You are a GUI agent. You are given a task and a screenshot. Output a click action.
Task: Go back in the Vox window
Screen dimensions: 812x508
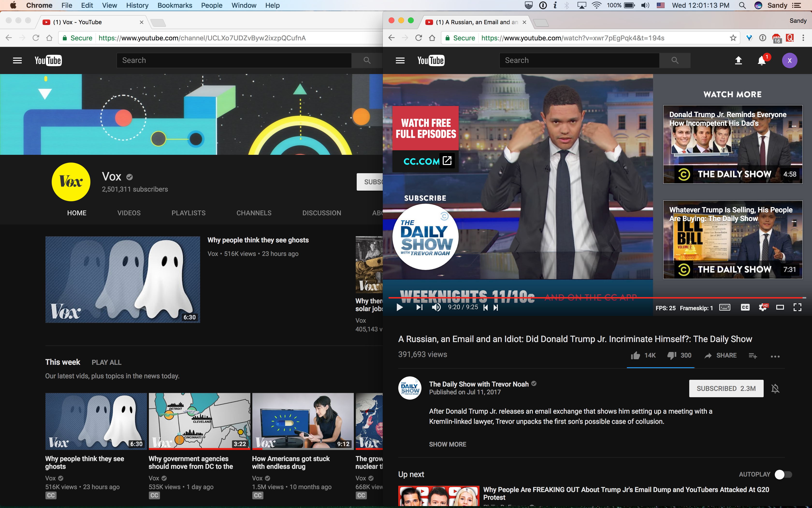(9, 38)
